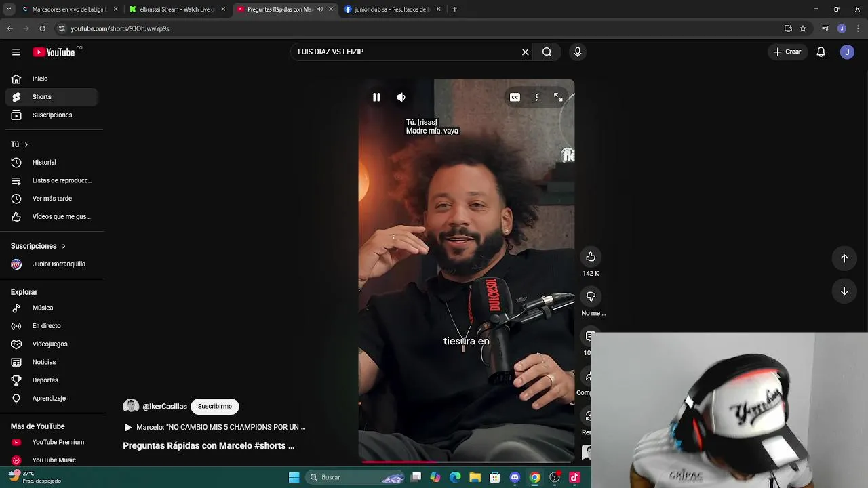
Task: Open Historial in the sidebar
Action: pyautogui.click(x=52, y=163)
